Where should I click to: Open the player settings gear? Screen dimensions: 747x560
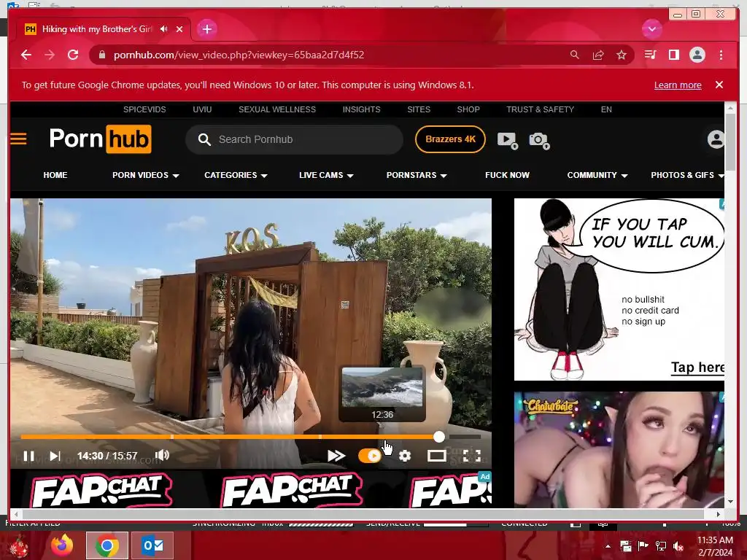405,456
